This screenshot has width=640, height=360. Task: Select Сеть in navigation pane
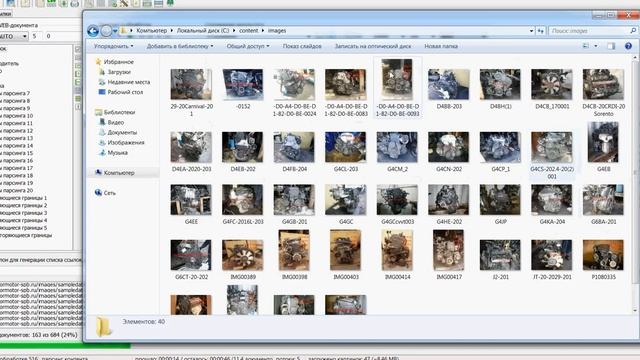click(109, 193)
